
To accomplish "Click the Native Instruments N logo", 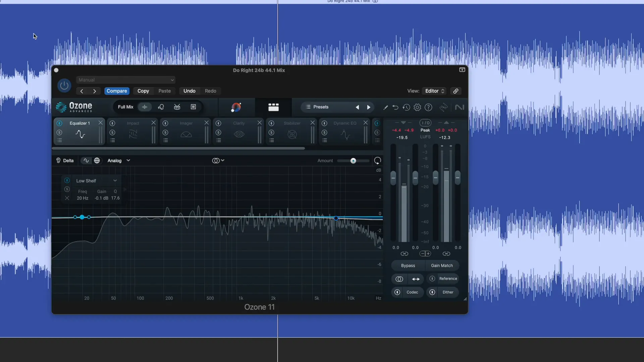I will coord(460,107).
